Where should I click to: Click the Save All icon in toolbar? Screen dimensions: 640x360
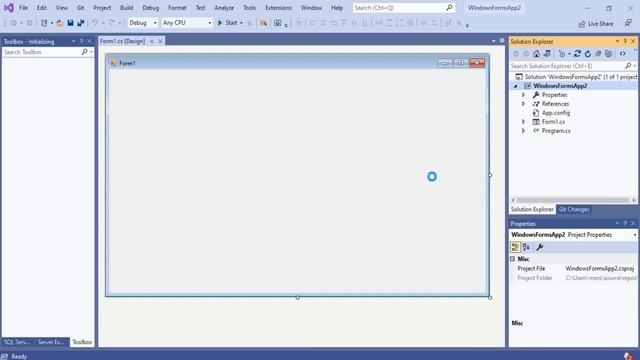point(81,23)
